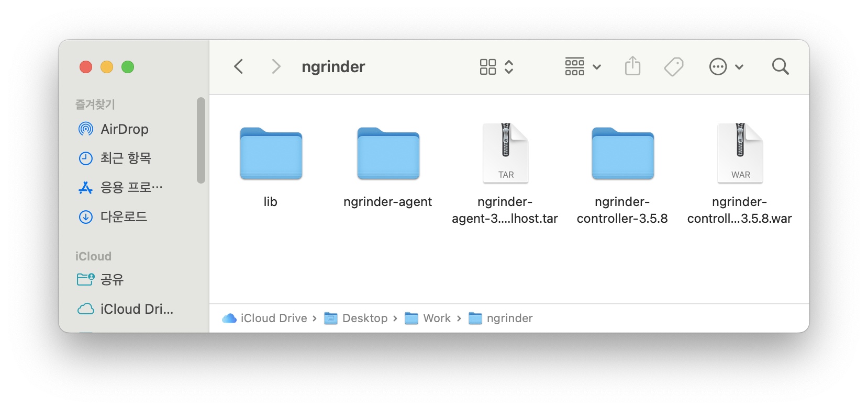Click the file name ngrinder-agent-3....lhost.tar

pos(505,210)
